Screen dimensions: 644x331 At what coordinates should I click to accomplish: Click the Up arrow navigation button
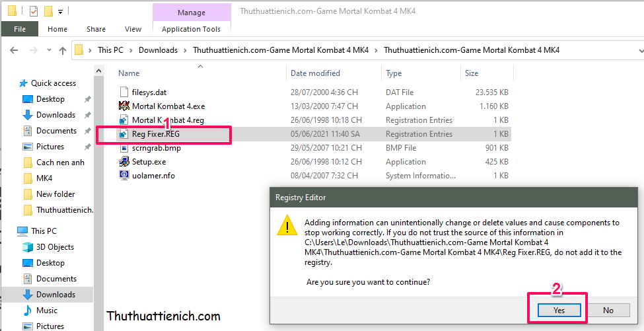click(x=63, y=50)
